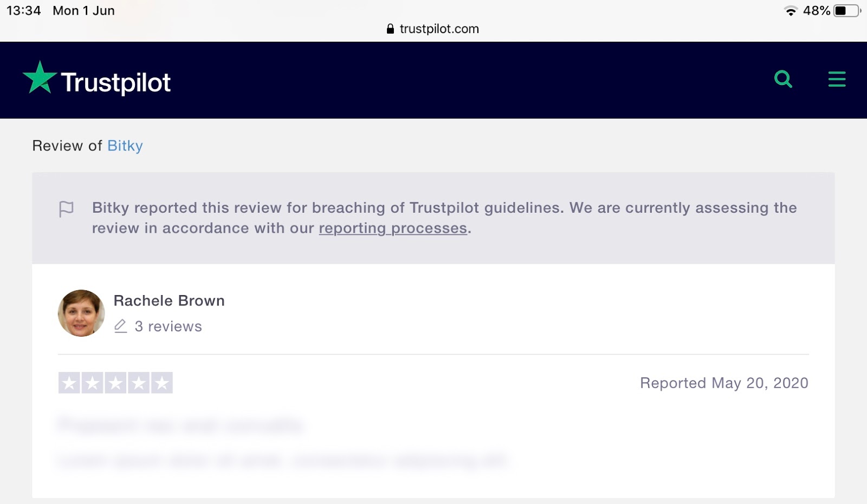Open the reporting processes link
Viewport: 867px width, 504px height.
tap(393, 228)
